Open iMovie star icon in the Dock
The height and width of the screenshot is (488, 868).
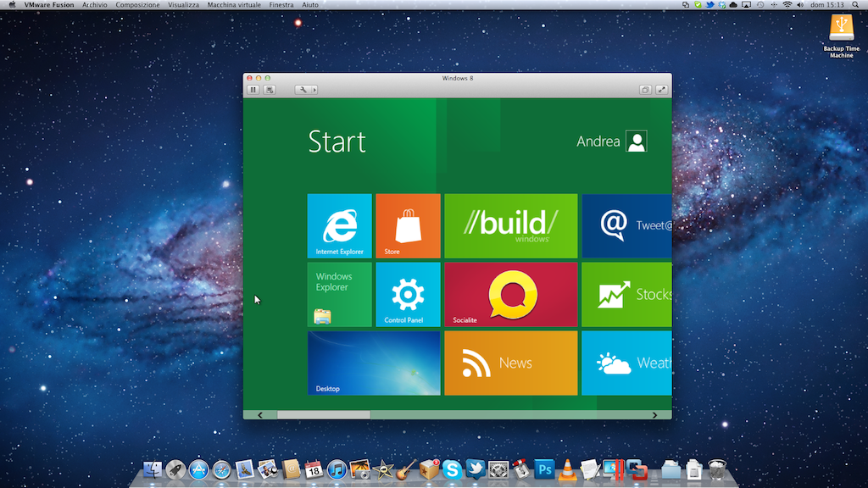[x=383, y=469]
